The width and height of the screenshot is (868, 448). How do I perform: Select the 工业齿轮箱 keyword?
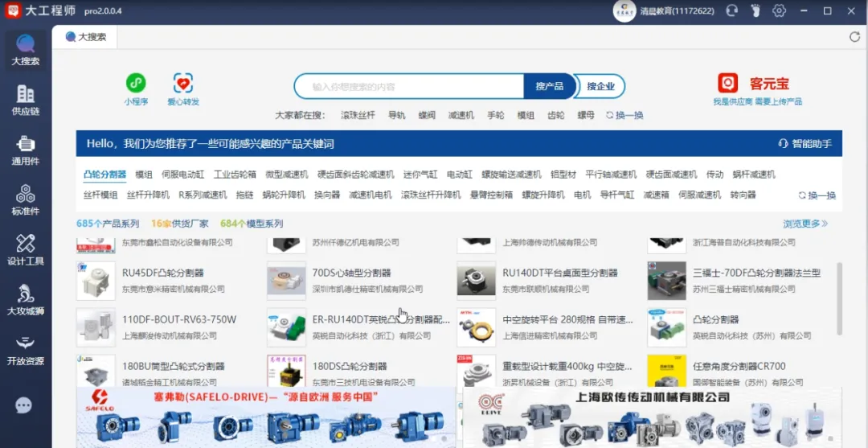[235, 175]
